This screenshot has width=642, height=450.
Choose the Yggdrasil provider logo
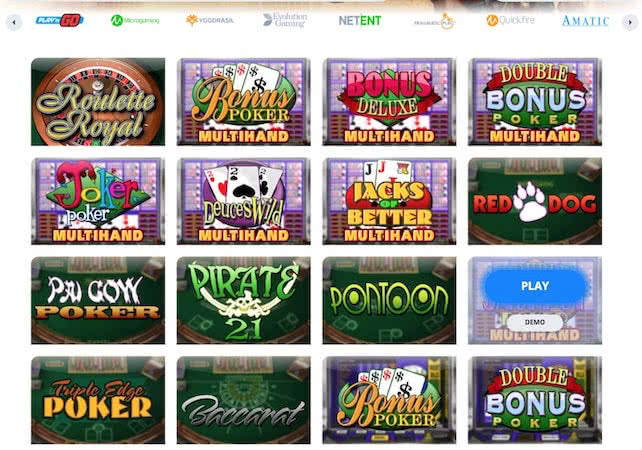click(210, 20)
